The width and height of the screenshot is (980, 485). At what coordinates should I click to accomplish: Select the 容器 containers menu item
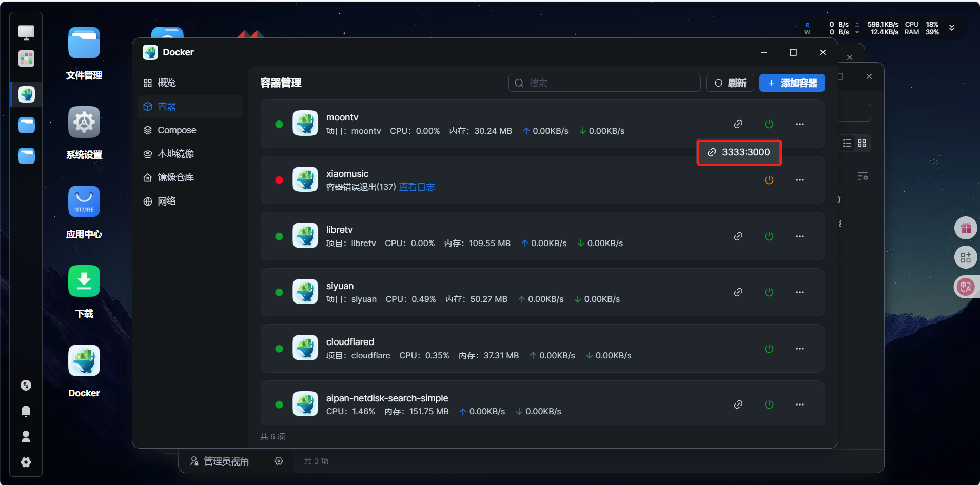click(x=190, y=107)
